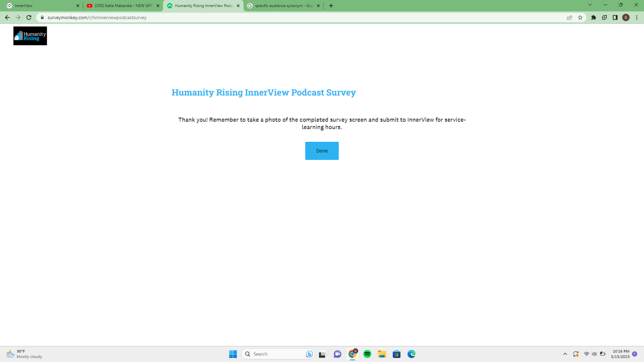Click the volume speaker tray icon
644x362 pixels.
click(594, 354)
